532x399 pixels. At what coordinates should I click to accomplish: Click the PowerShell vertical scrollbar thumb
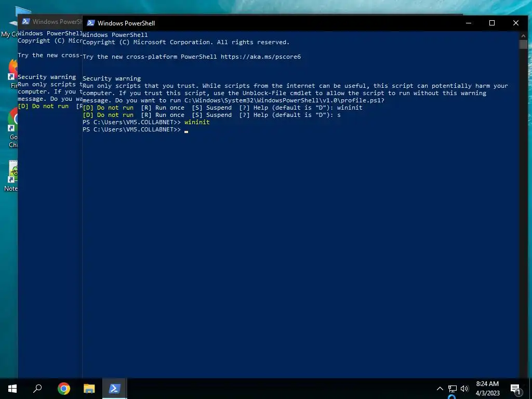click(523, 44)
